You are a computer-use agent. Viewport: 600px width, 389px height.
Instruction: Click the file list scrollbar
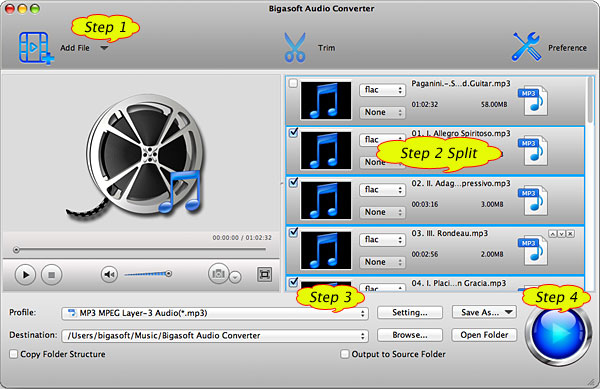pyautogui.click(x=590, y=100)
